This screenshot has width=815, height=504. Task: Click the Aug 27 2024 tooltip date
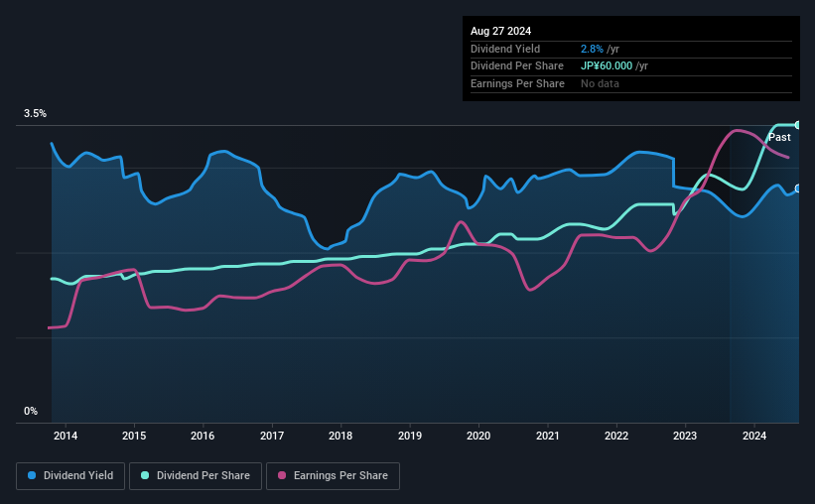pos(500,31)
